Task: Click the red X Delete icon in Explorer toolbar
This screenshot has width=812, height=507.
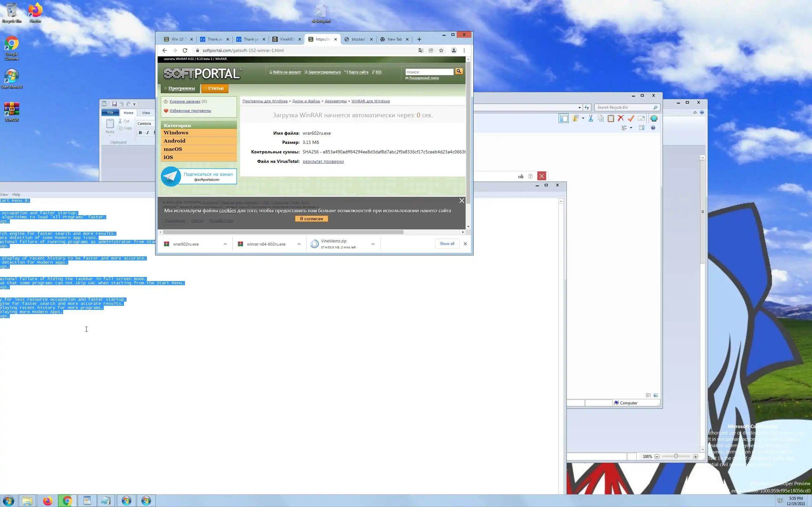Action: 621,119
